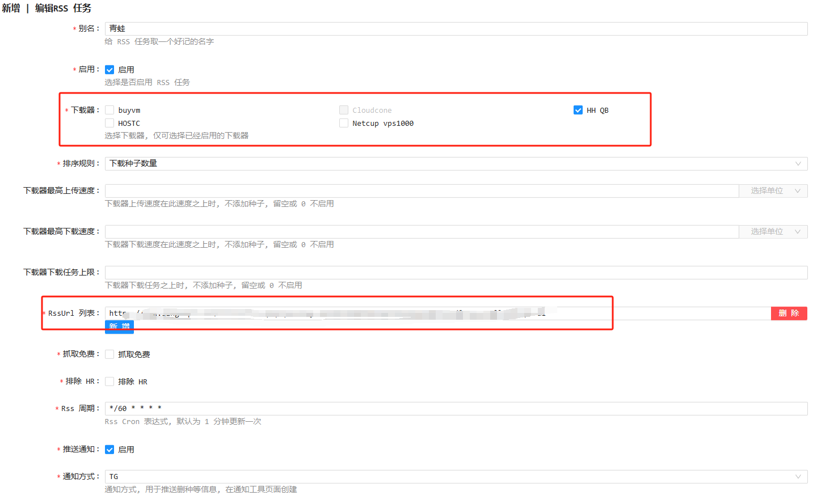Image resolution: width=834 pixels, height=504 pixels.
Task: Open the download speed 选择单位 unit dropdown
Action: (x=773, y=232)
